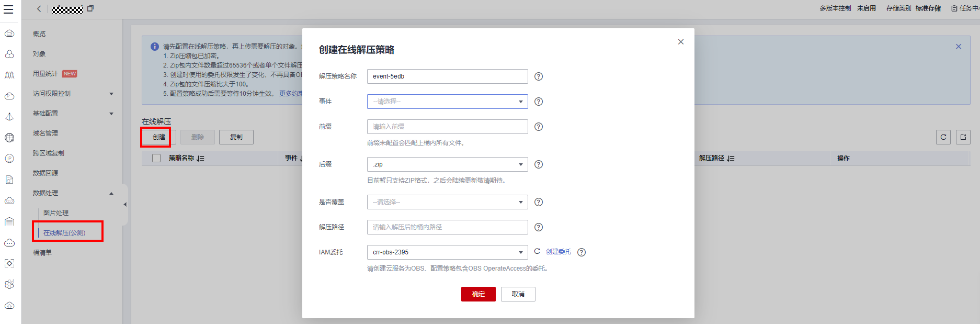Click the 取消 button
The image size is (980, 324).
coord(518,294)
